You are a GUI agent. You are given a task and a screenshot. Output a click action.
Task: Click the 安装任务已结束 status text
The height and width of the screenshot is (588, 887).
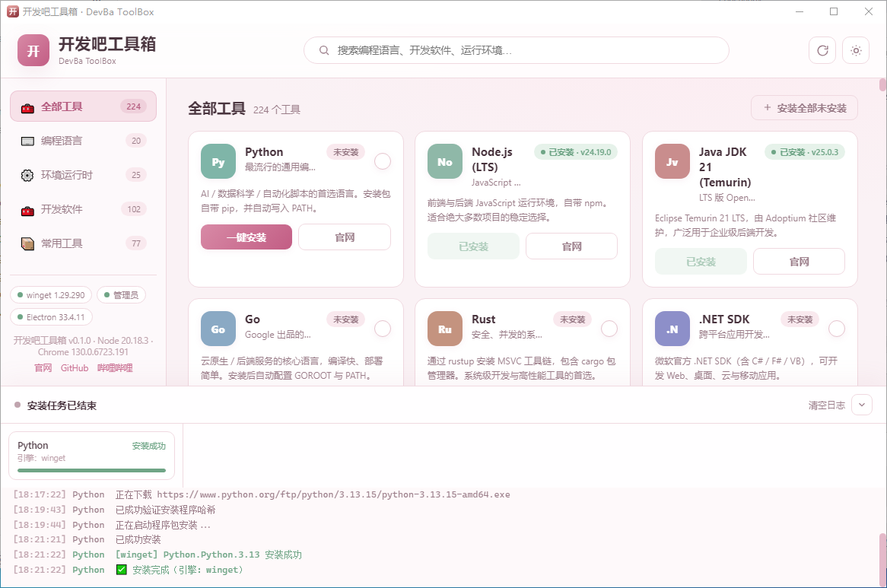62,405
